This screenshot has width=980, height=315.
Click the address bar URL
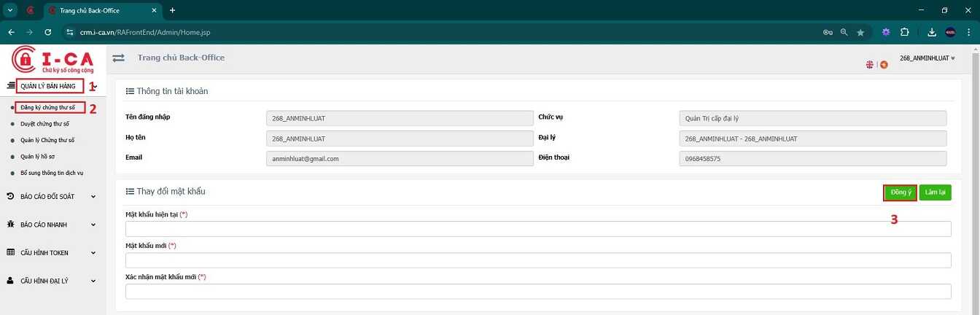145,32
